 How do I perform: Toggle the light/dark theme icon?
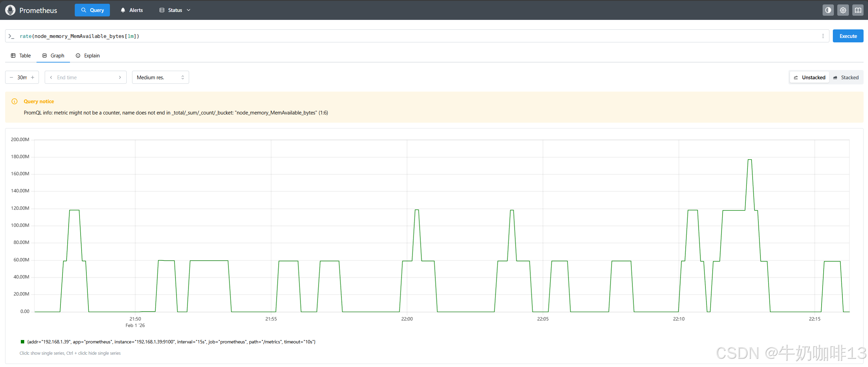(x=828, y=10)
